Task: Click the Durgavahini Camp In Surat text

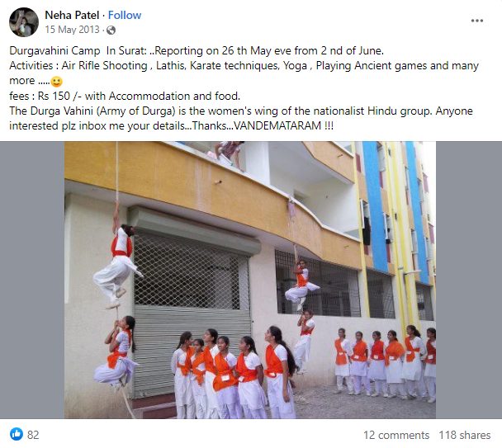Action: (78, 51)
